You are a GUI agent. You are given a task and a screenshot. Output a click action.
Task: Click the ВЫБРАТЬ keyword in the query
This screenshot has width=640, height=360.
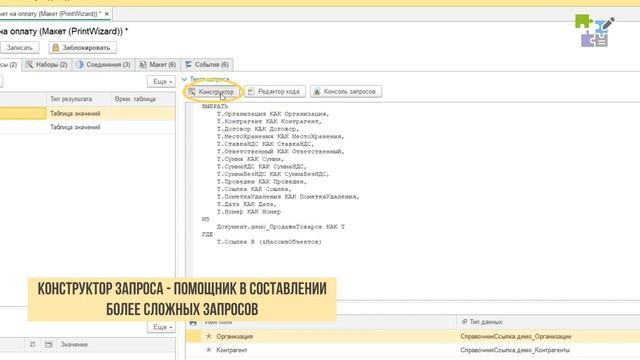(x=215, y=106)
